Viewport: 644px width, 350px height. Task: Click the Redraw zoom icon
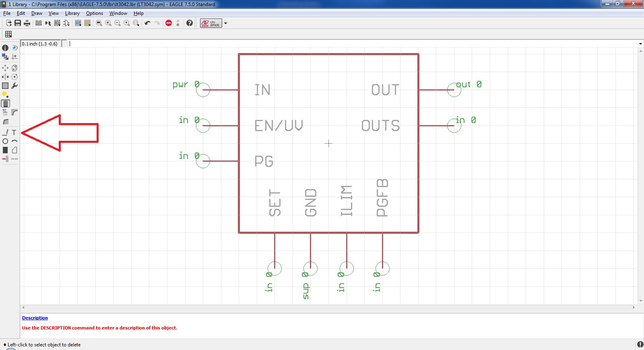point(127,23)
